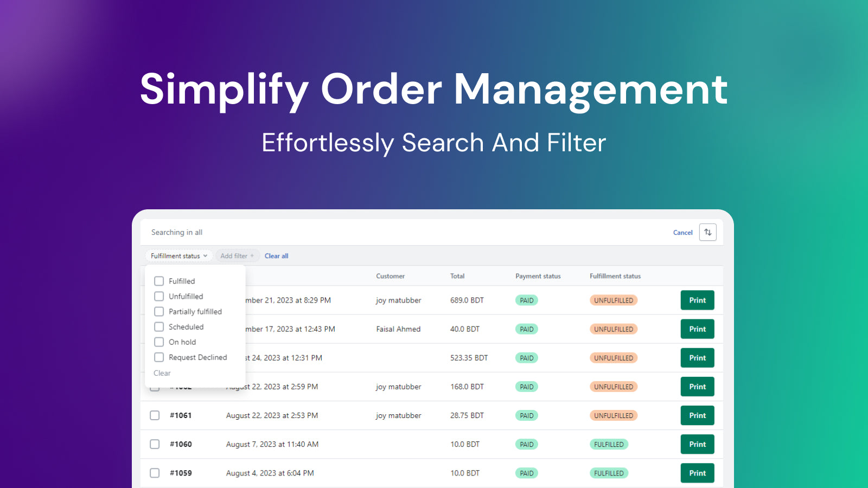Check the Scheduled filter option

pyautogui.click(x=159, y=326)
